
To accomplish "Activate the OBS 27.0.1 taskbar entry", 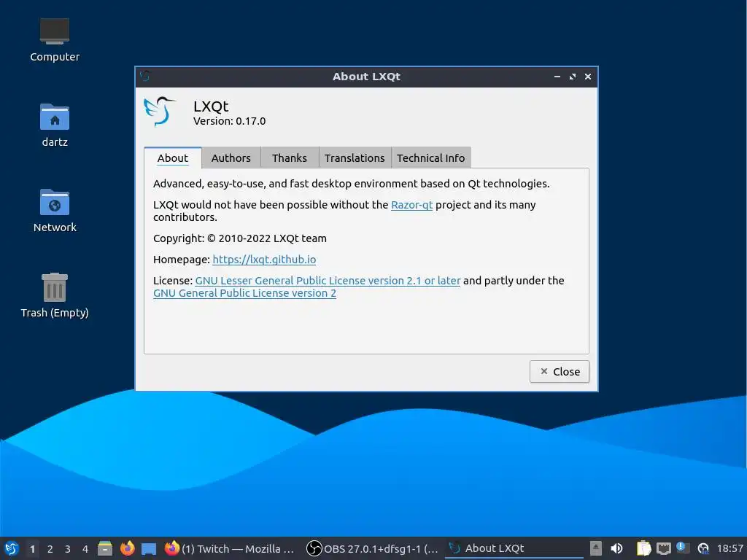I will point(373,548).
